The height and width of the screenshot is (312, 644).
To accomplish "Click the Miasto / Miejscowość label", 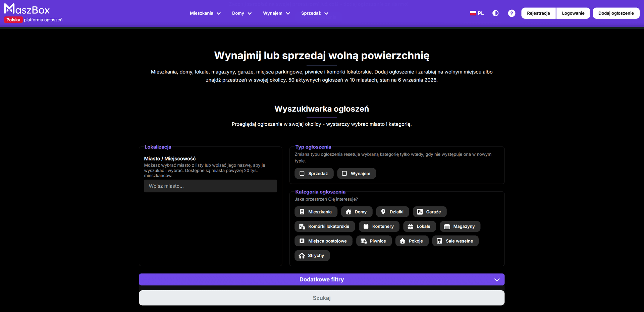I will (170, 159).
